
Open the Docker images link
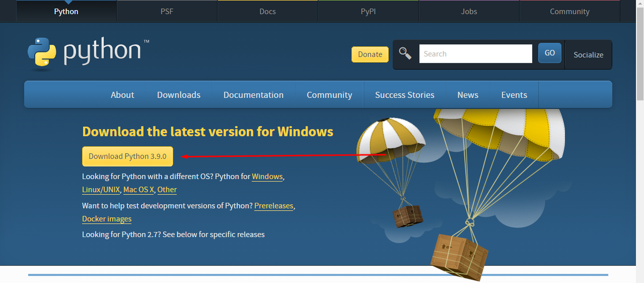(107, 219)
